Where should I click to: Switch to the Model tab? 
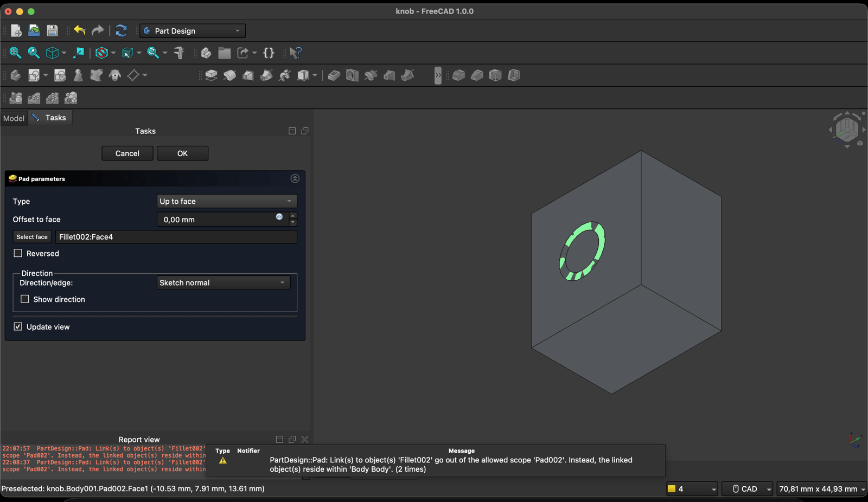pos(14,118)
